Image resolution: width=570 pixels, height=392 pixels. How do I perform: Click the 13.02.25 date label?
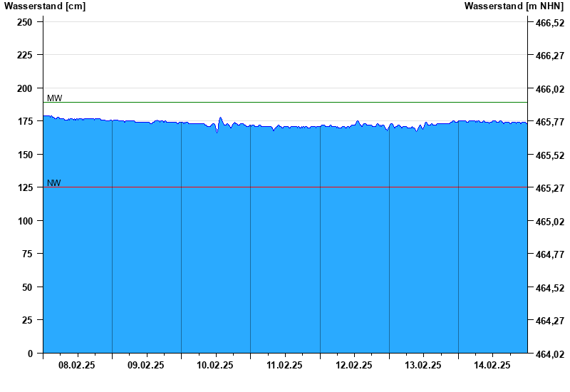[423, 365]
